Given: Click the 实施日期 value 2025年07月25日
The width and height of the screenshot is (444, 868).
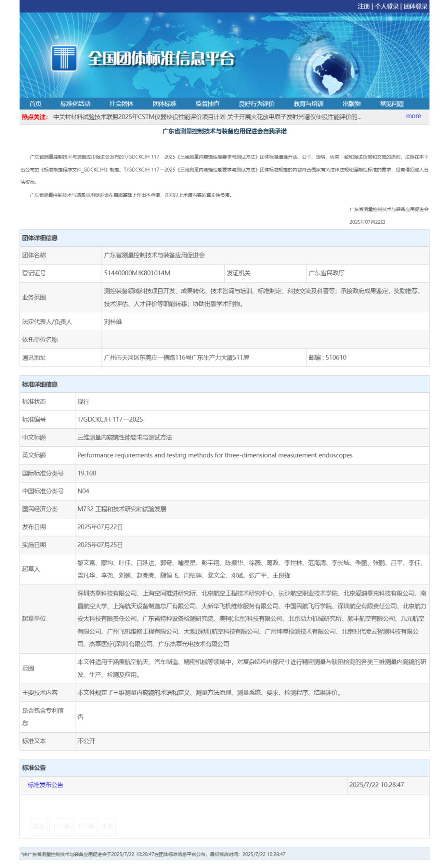Looking at the screenshot, I should tap(100, 545).
